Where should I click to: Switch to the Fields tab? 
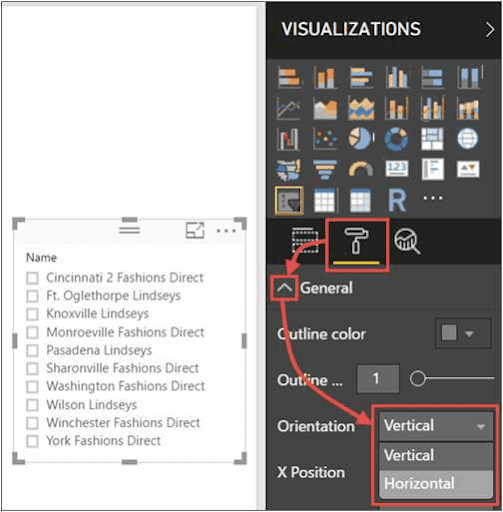point(304,240)
